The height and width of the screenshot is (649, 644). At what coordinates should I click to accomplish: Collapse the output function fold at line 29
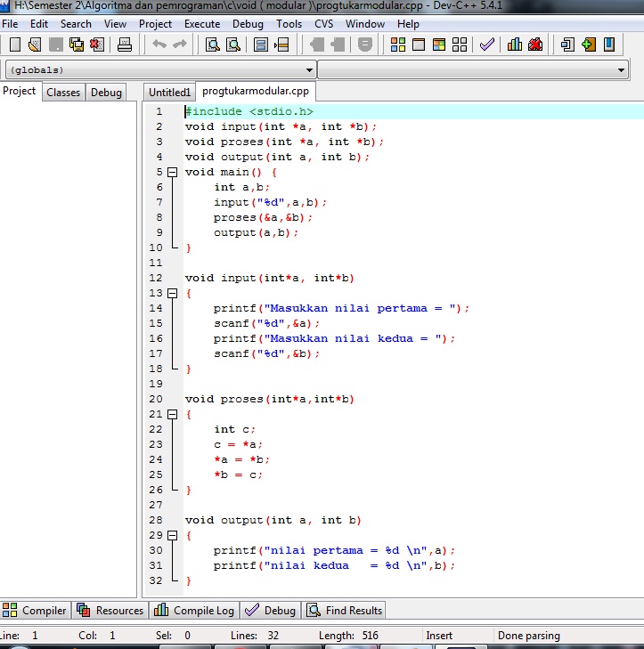[x=173, y=535]
